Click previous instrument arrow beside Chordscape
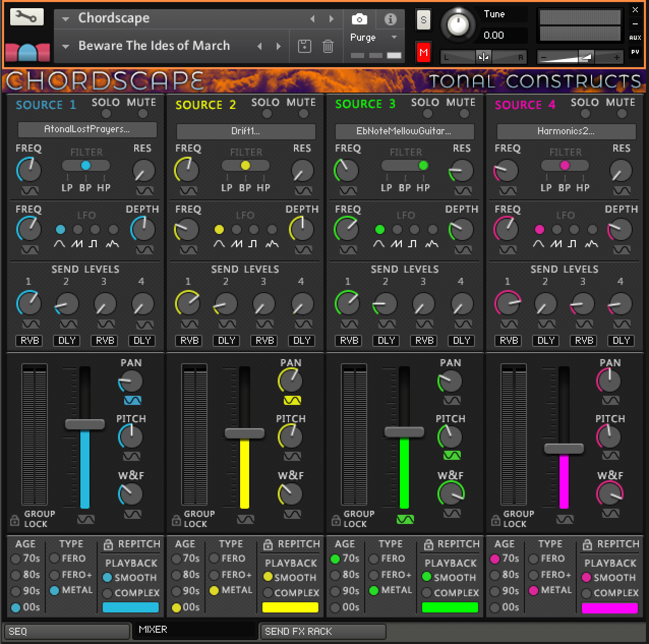Screen dimensions: 649x644 coord(312,19)
